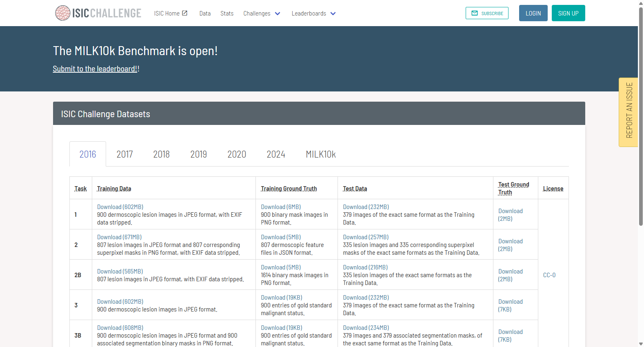The width and height of the screenshot is (644, 347).
Task: Click the Test Ground Truth column header
Action: pyautogui.click(x=513, y=189)
